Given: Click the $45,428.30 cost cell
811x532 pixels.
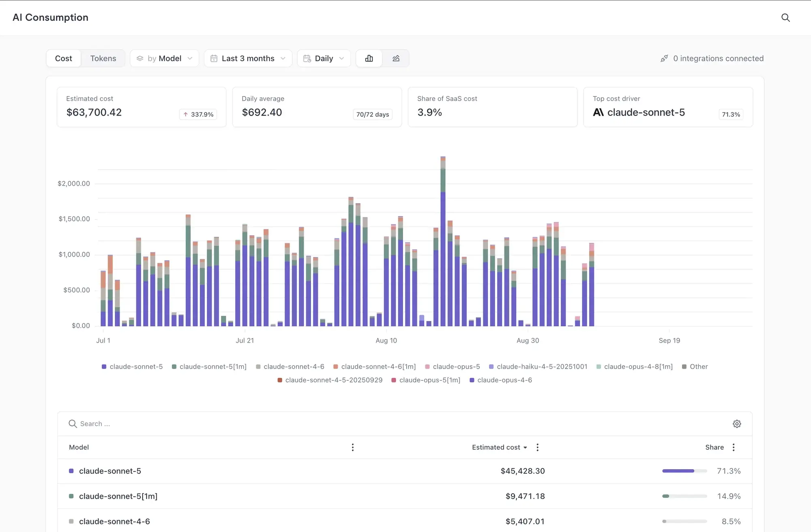Looking at the screenshot, I should 523,471.
